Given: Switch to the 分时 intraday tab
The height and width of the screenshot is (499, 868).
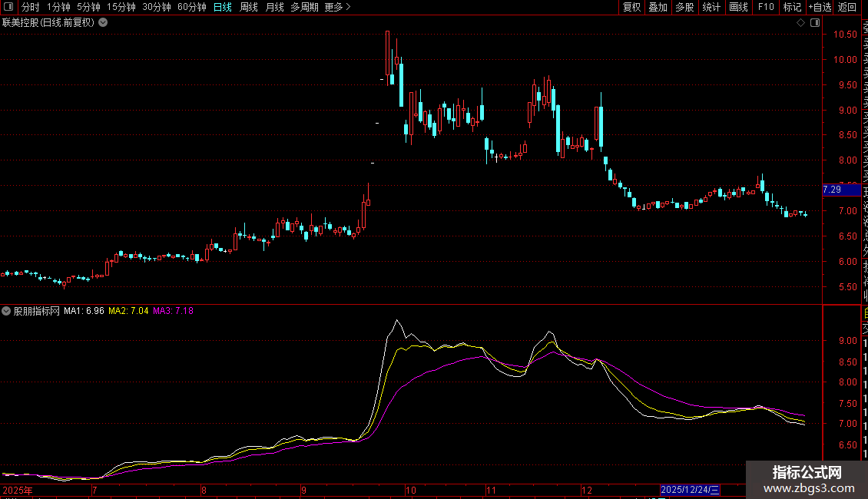Looking at the screenshot, I should [x=31, y=8].
